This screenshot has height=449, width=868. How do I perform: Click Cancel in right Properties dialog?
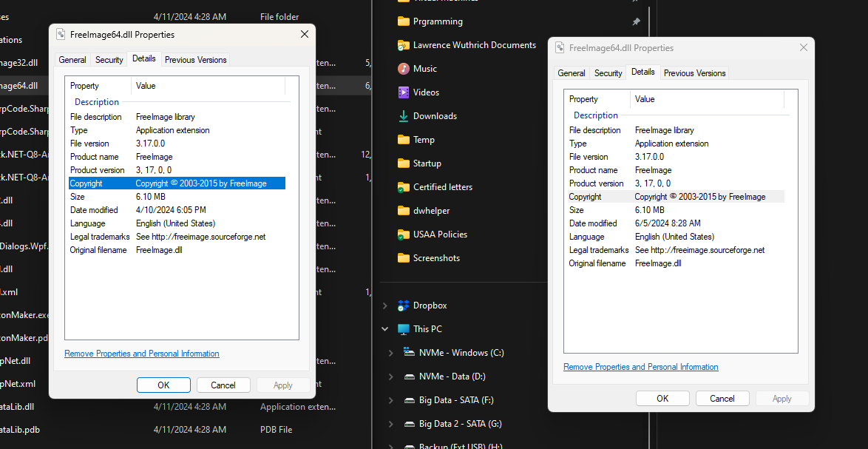click(722, 399)
